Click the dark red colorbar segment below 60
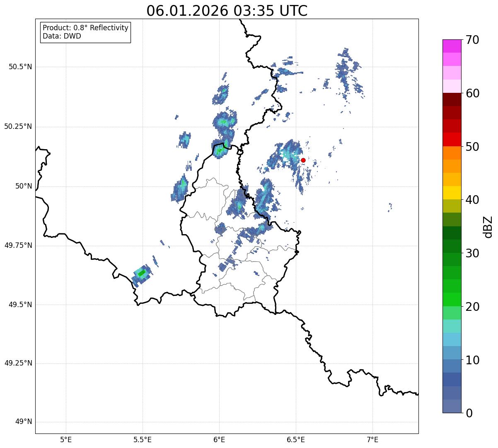Screen dimensions: 498x448 tap(452, 99)
